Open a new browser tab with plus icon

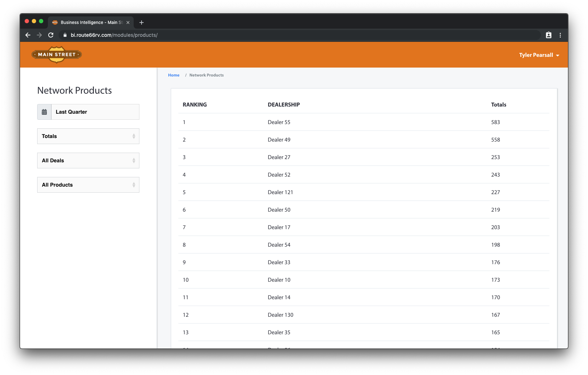[142, 23]
